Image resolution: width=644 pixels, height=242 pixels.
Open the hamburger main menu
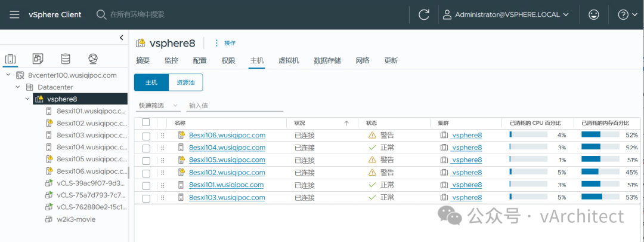coord(15,15)
